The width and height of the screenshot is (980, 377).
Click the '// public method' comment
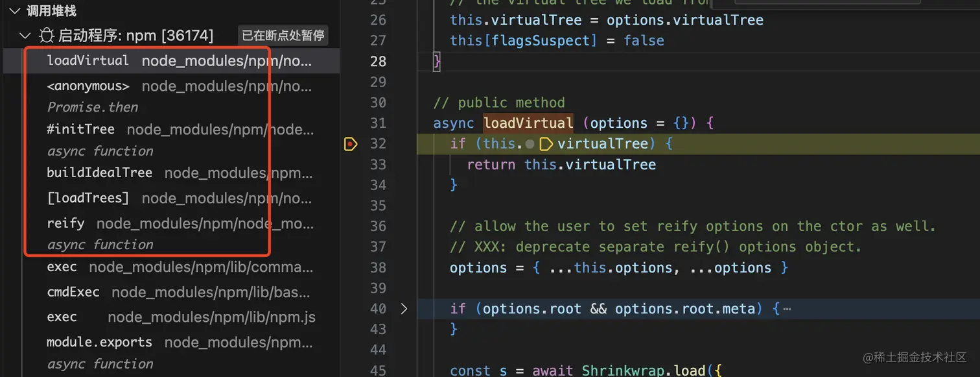tap(499, 103)
